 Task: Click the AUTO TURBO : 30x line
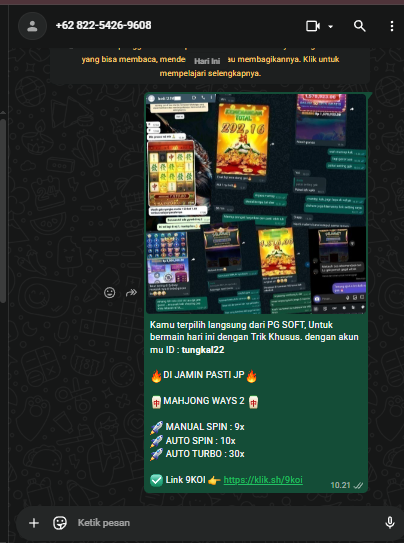pyautogui.click(x=197, y=454)
